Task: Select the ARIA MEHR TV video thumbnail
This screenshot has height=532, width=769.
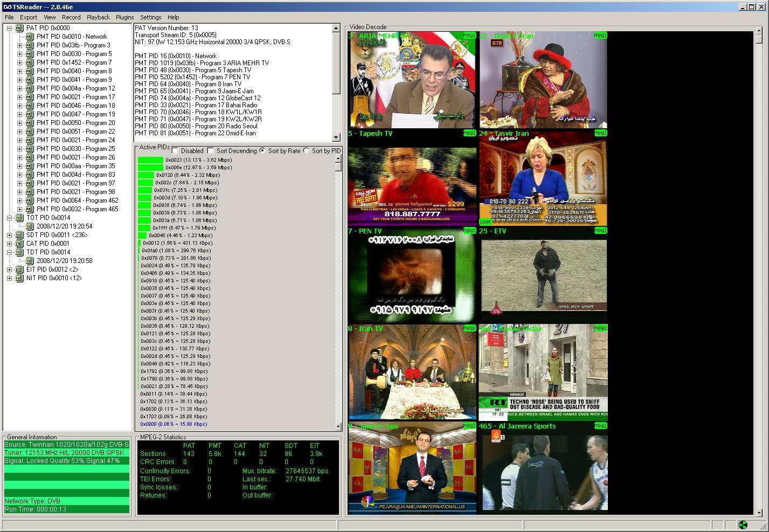Action: coord(412,79)
